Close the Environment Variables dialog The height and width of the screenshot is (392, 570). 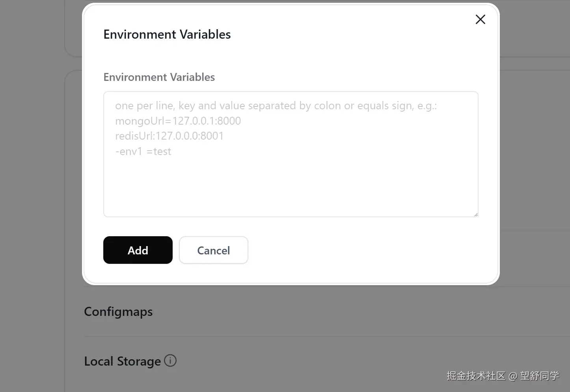(480, 19)
